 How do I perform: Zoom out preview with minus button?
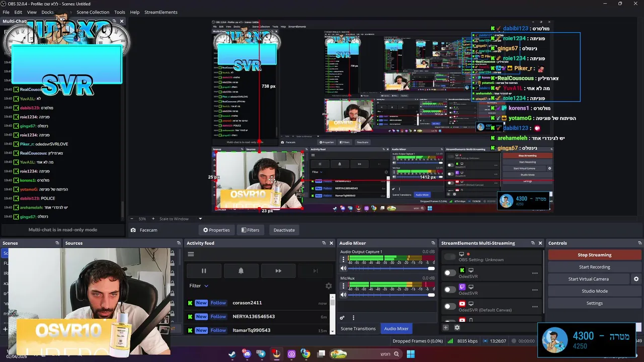(132, 219)
